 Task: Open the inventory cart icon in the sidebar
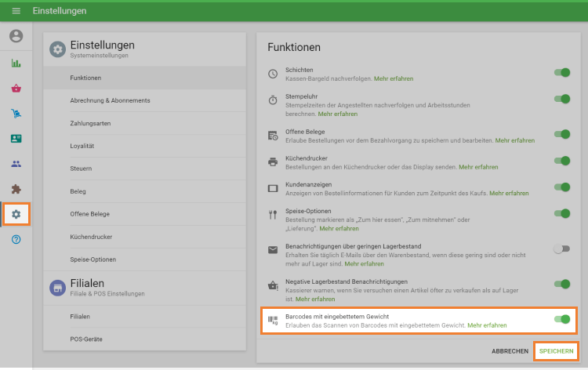pos(16,114)
